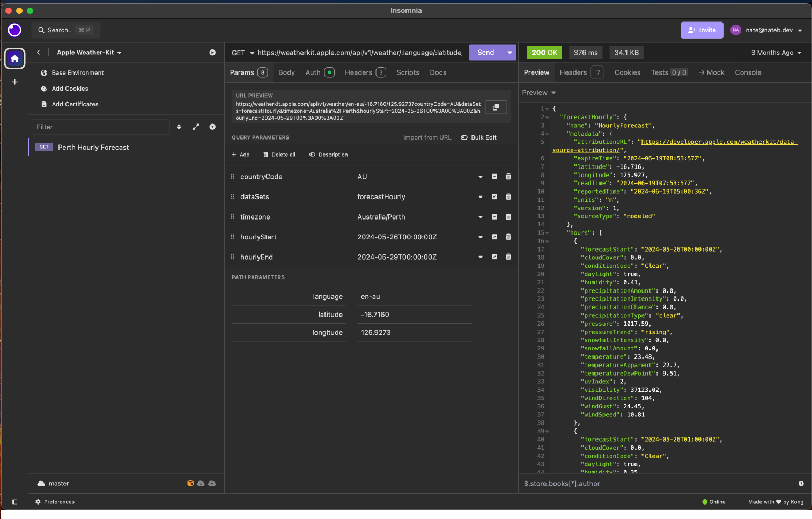
Task: Open the GET method dropdown
Action: (x=242, y=53)
